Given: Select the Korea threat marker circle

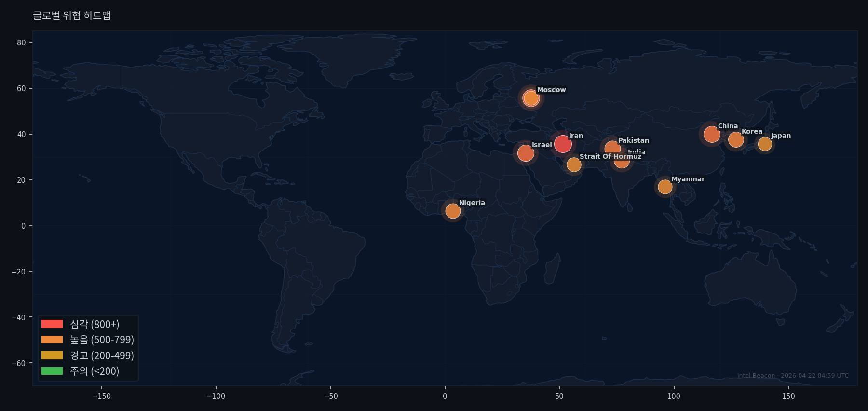Looking at the screenshot, I should pos(736,140).
